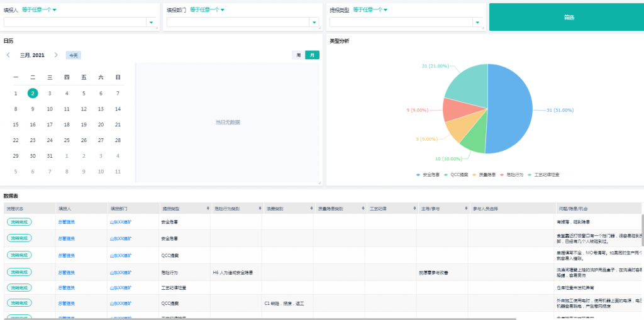
Task: Toggle 质量隐患 legend item in pie chart
Action: coord(484,175)
